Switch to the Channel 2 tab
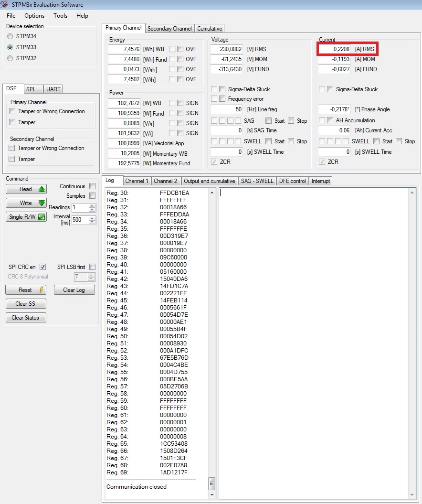Image resolution: width=422 pixels, height=504 pixels. 166,181
